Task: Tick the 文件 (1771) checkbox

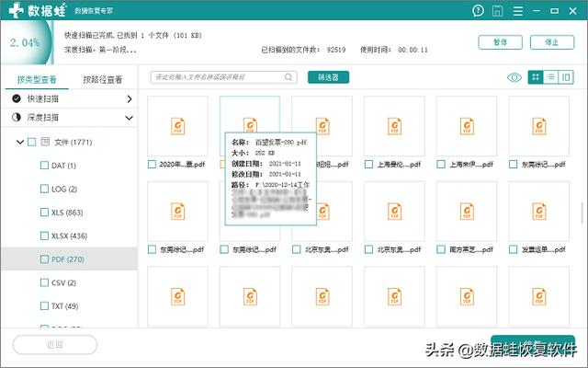Action: (x=32, y=142)
